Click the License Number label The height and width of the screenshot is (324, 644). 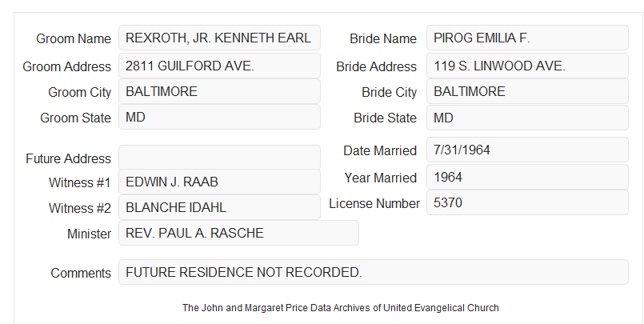tap(374, 204)
